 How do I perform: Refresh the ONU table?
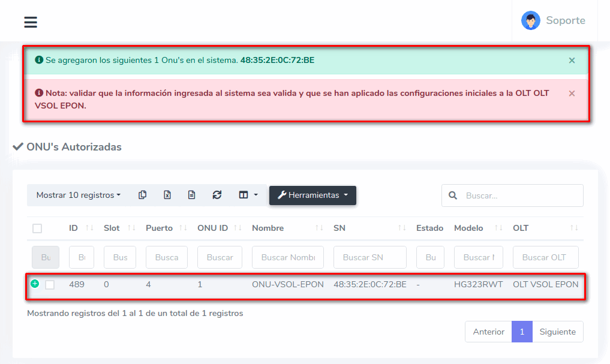tap(217, 195)
